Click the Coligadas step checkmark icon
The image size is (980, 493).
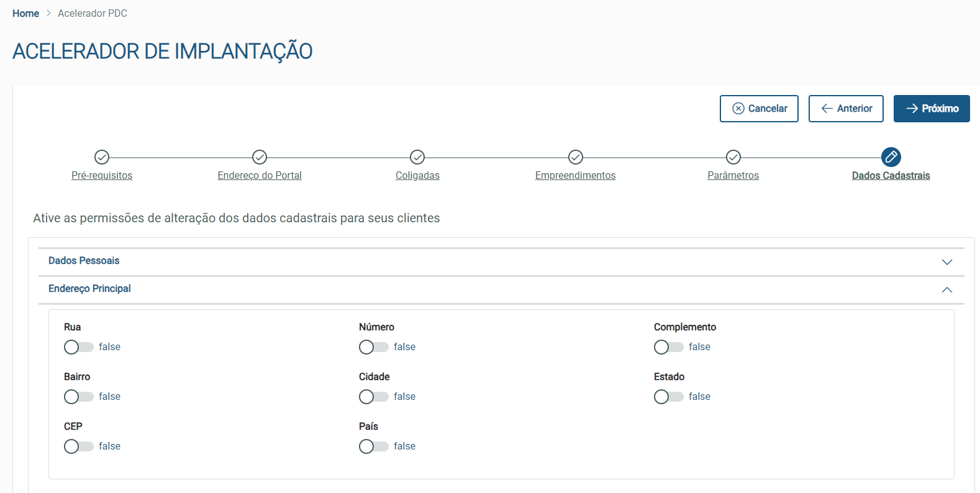(417, 157)
